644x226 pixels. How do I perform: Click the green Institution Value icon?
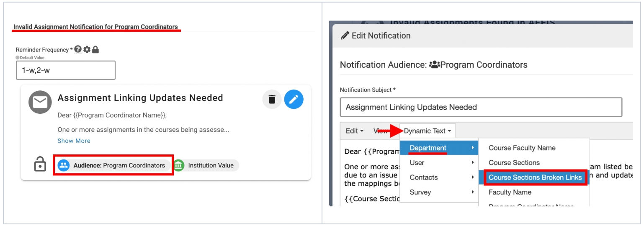pyautogui.click(x=179, y=165)
